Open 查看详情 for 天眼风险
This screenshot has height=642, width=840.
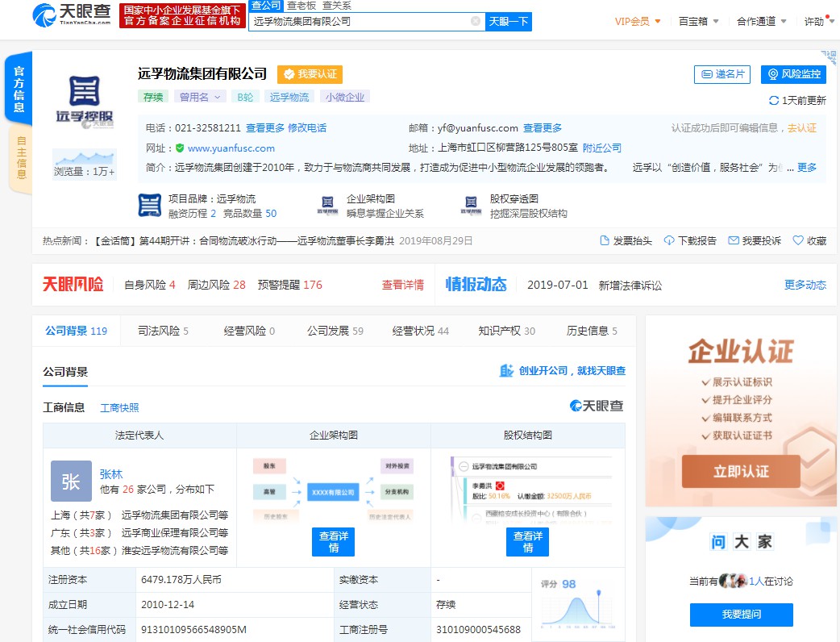[x=403, y=285]
